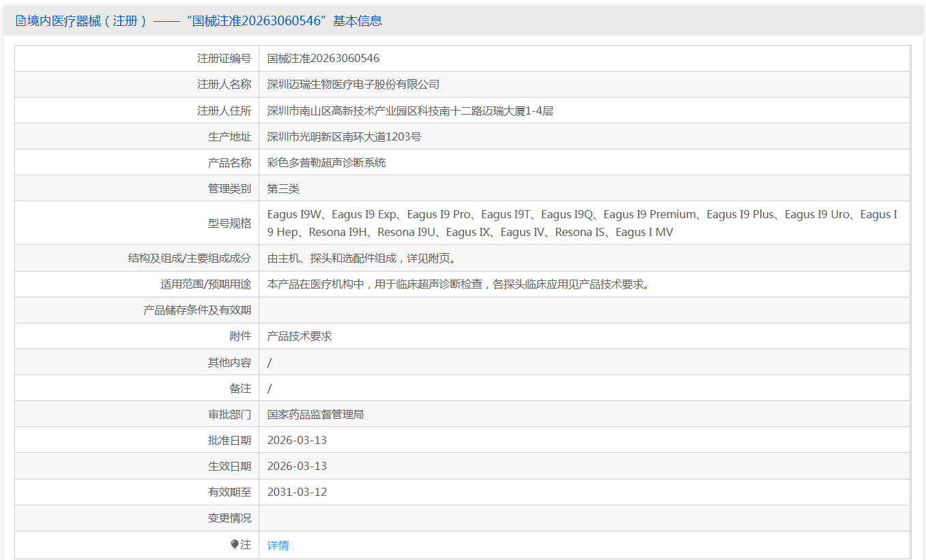Screen dimensions: 926x560
Task: Click the lightbulb icon beside 注
Action: (x=235, y=544)
